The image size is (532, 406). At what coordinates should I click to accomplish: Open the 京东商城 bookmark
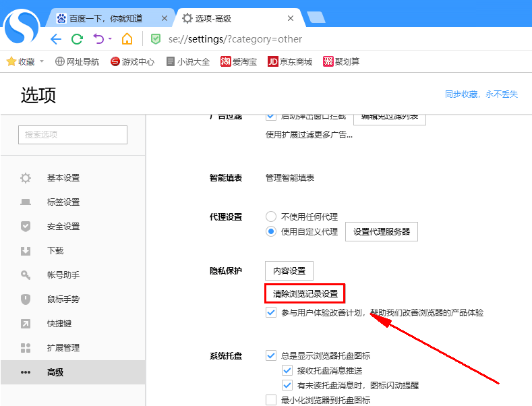290,61
